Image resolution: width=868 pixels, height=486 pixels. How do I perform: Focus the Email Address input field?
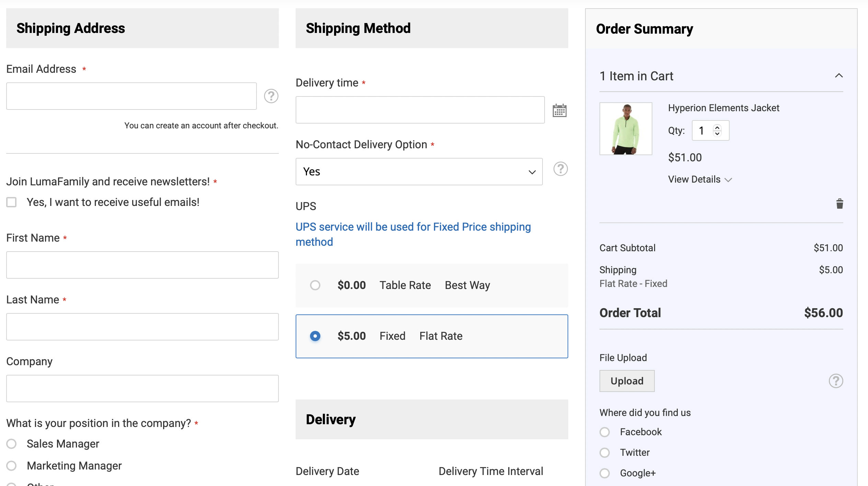click(x=131, y=96)
